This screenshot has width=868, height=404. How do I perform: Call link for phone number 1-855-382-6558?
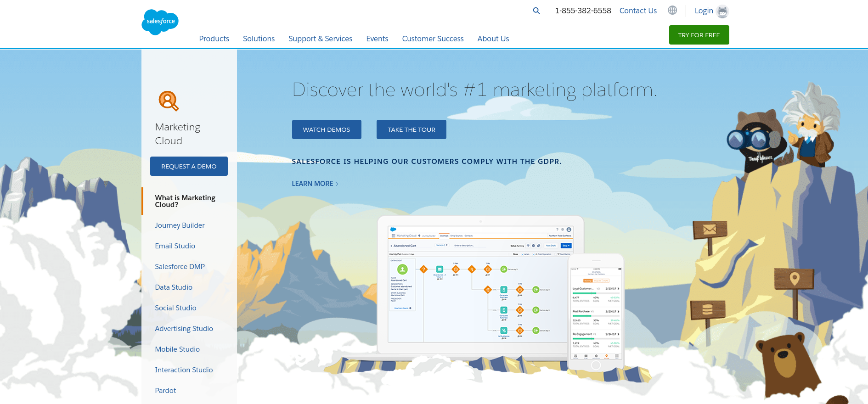point(583,11)
